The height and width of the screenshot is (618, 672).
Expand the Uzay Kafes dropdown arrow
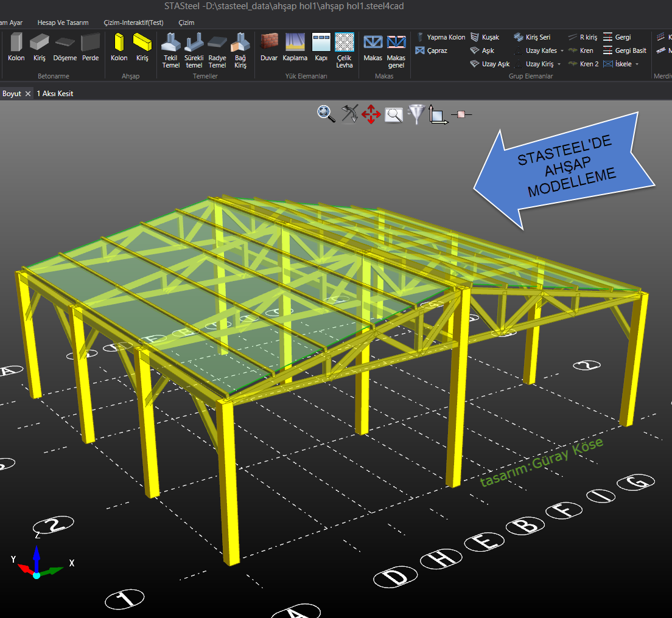pos(562,51)
